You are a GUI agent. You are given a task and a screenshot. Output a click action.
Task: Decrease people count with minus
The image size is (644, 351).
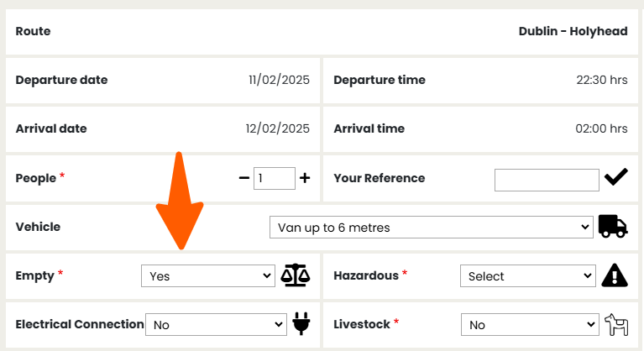click(244, 178)
